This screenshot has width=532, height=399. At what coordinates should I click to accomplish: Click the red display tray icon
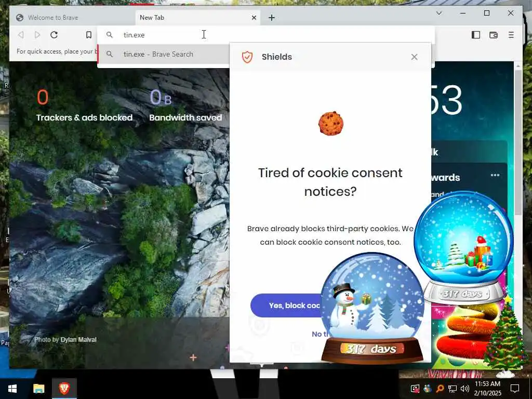415,389
